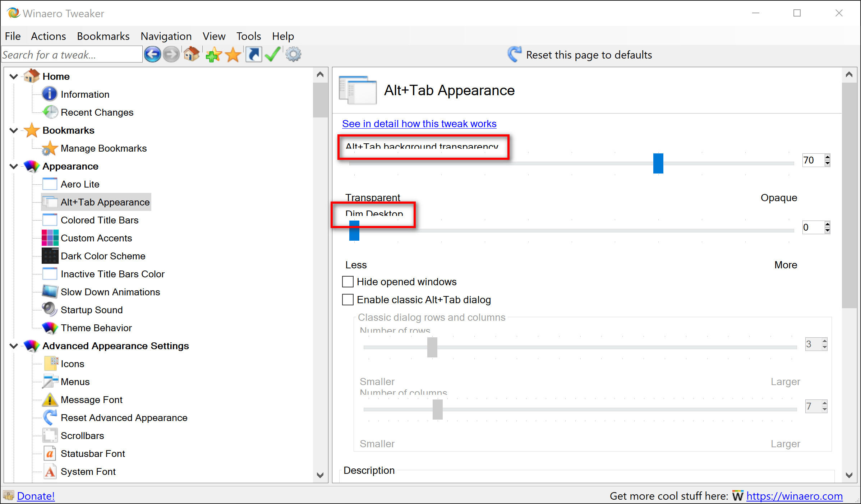Collapse the Bookmarks section in sidebar

click(13, 130)
